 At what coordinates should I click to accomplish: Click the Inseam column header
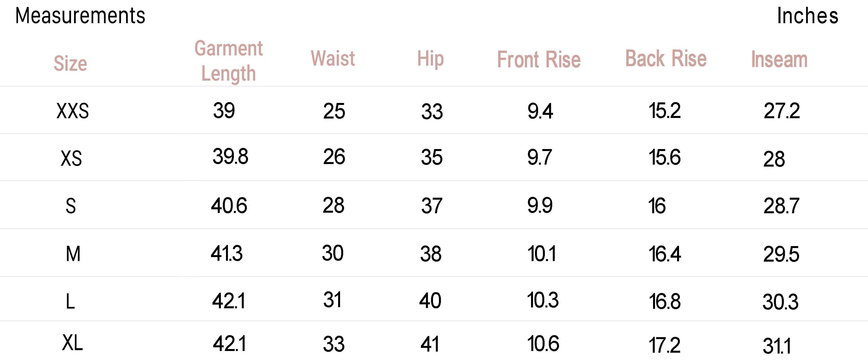pyautogui.click(x=779, y=59)
